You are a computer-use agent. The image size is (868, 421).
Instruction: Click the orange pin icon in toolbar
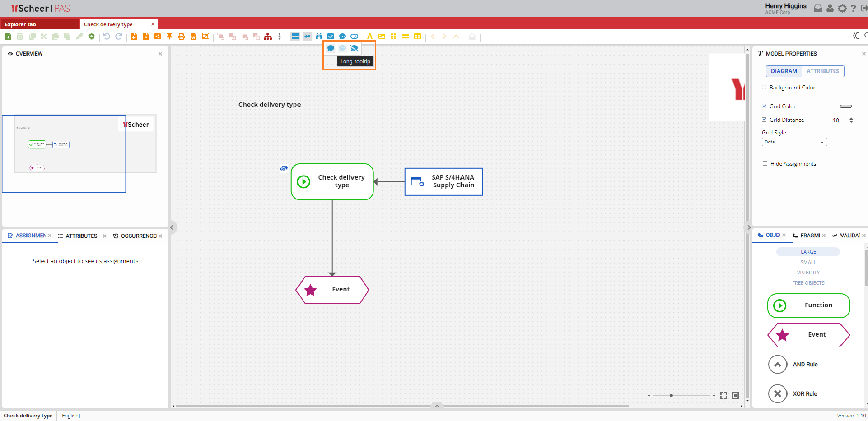[169, 37]
